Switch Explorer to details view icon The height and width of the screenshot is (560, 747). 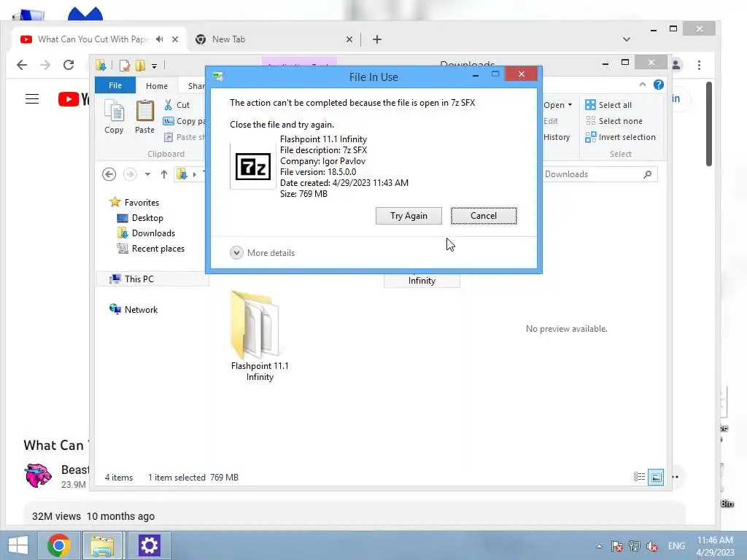[639, 477]
